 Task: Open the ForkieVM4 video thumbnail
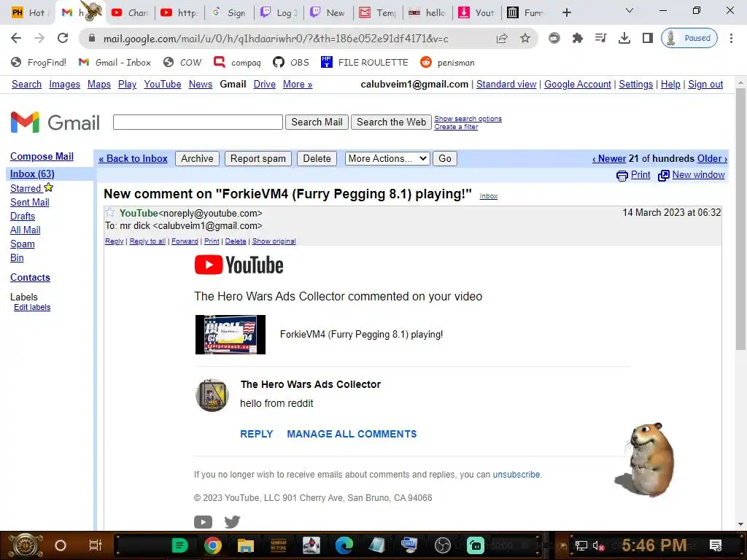click(230, 334)
